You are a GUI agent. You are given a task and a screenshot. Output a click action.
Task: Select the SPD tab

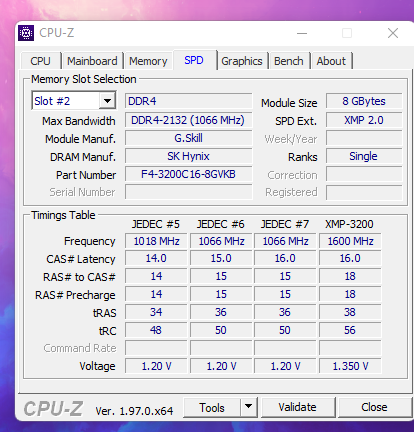coord(194,60)
